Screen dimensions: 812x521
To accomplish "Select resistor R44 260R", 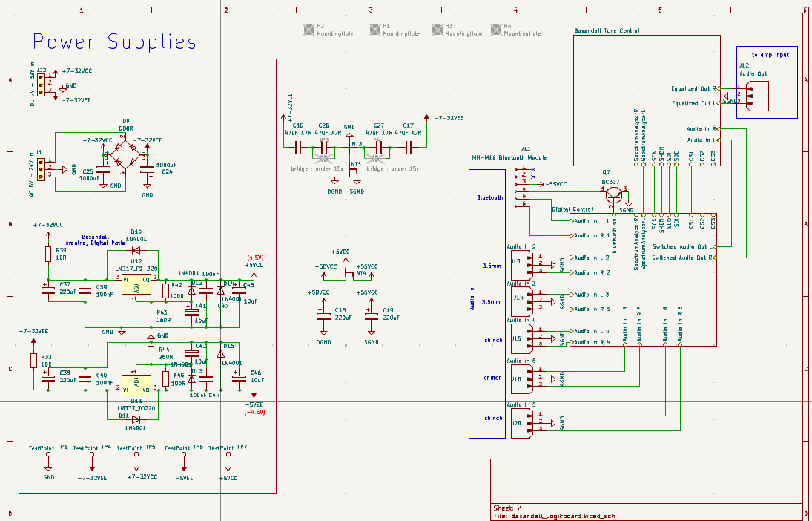I will (x=151, y=353).
